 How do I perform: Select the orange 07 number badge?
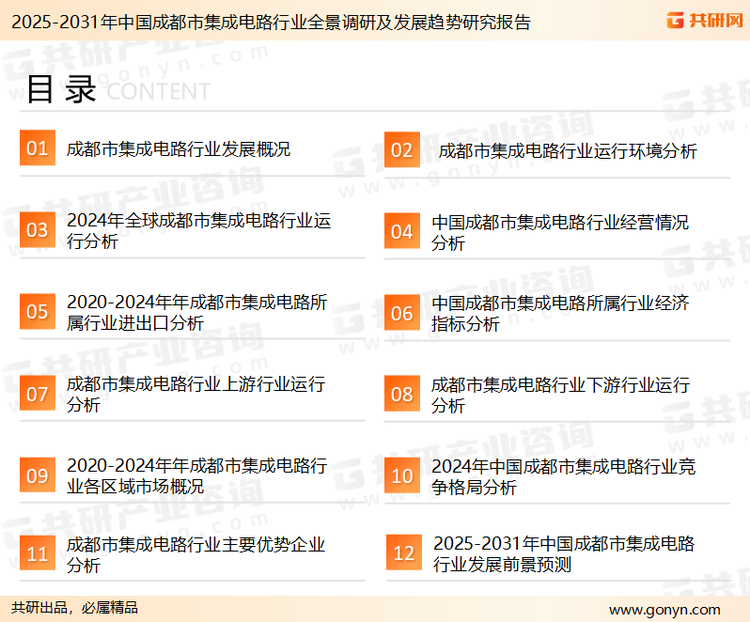pos(37,393)
